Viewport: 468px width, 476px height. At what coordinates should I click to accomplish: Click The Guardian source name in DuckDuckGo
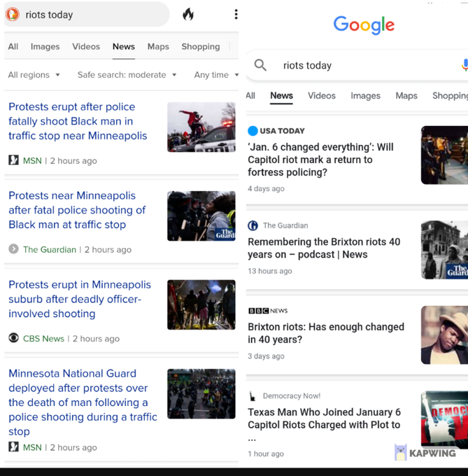click(50, 249)
